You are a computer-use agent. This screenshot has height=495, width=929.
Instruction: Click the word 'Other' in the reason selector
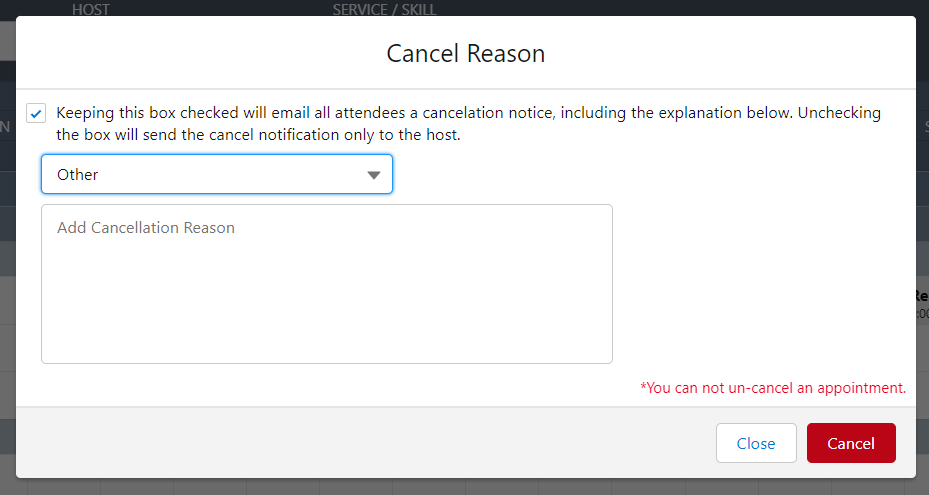tap(78, 175)
